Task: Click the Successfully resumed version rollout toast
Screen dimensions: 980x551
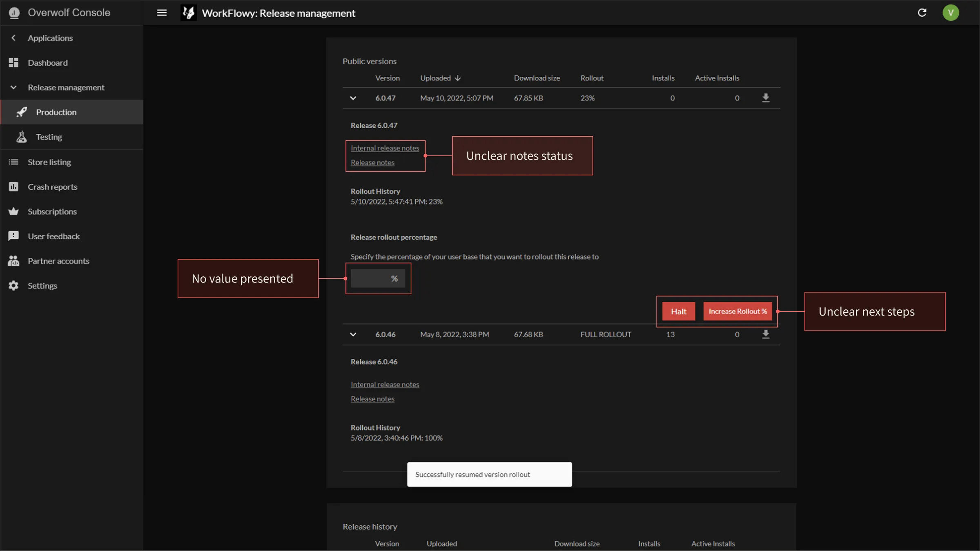Action: pos(489,474)
